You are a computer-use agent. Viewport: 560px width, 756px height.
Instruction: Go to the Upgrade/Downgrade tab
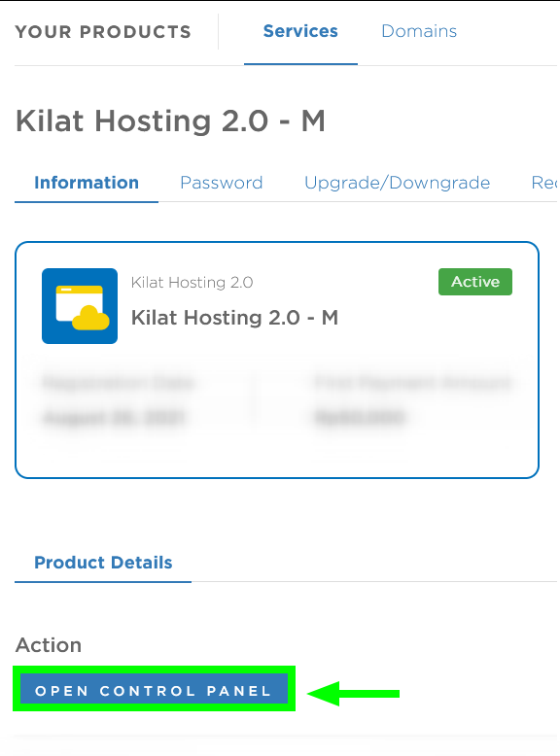coord(397,183)
